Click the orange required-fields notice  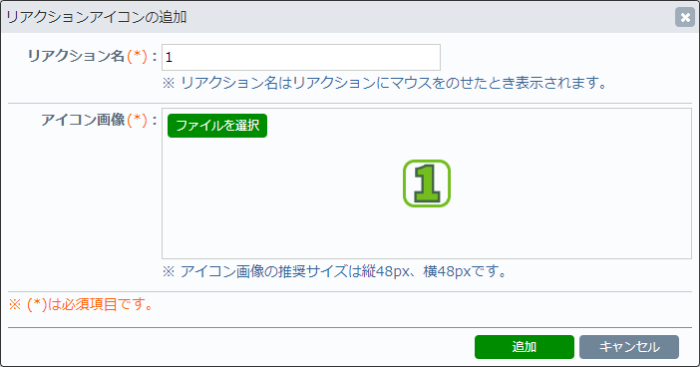[x=81, y=304]
